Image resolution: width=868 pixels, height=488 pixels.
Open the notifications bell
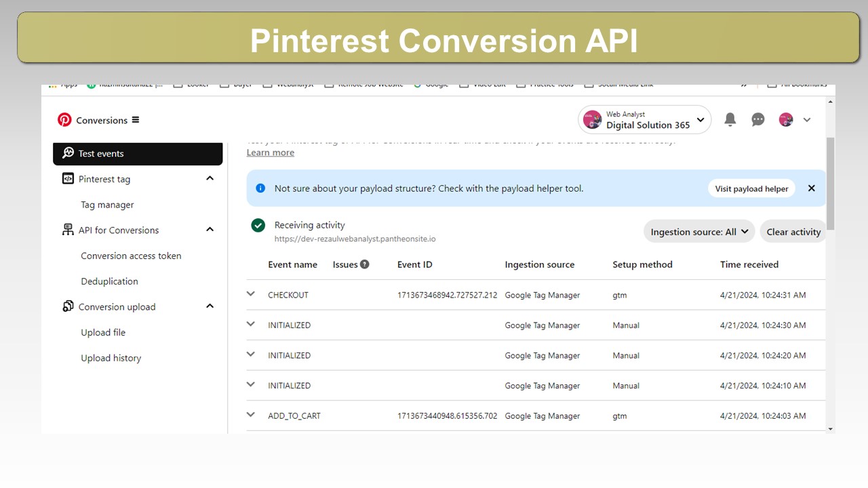pyautogui.click(x=730, y=119)
